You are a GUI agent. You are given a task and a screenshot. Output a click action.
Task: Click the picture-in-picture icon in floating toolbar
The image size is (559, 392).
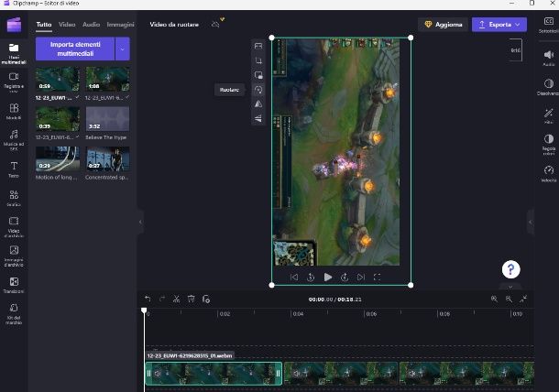coord(258,75)
